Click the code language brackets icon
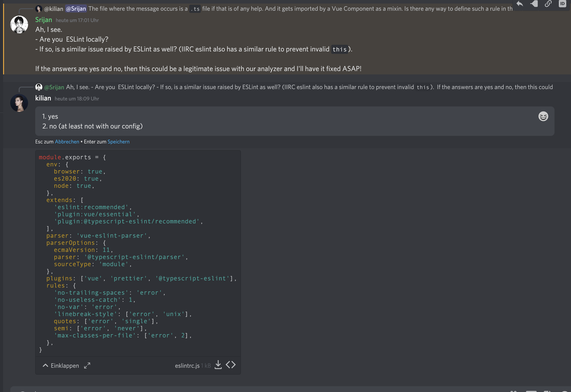571x392 pixels. pos(231,365)
